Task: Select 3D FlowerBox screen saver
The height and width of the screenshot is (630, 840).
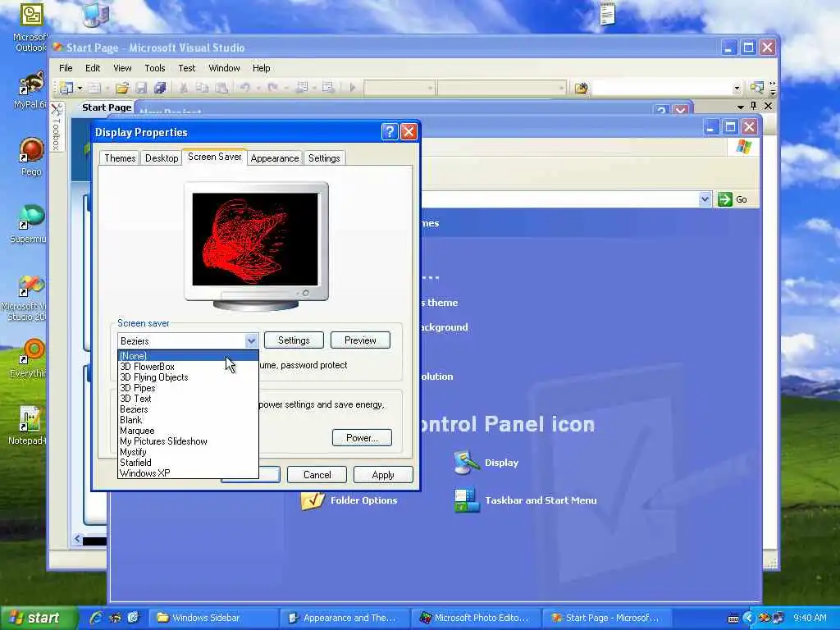Action: (188, 367)
